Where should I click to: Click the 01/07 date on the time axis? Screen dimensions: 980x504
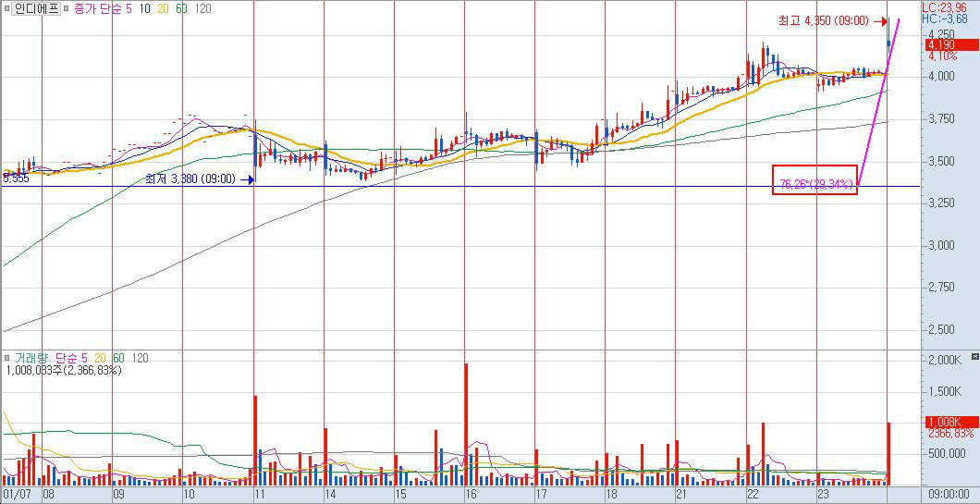tap(16, 495)
